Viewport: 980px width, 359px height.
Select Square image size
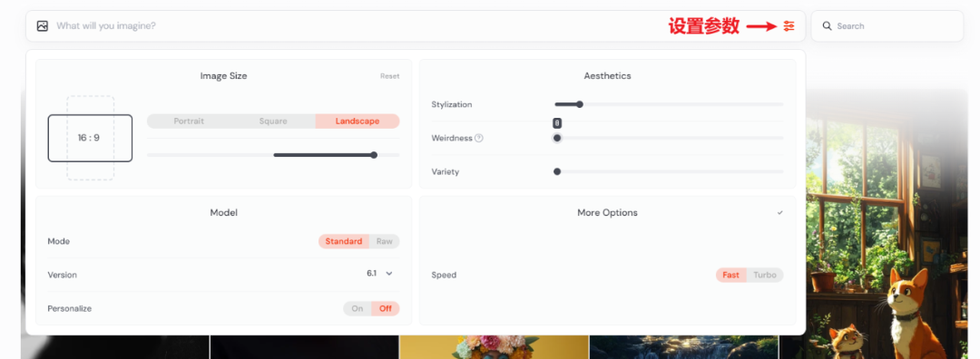[x=273, y=121]
